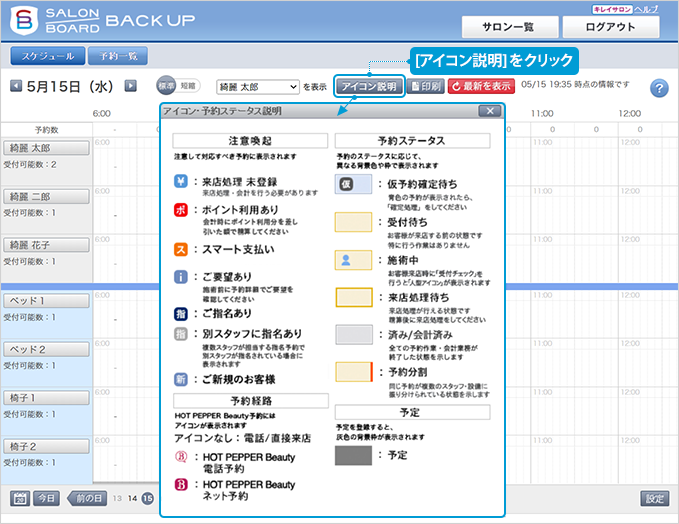Screen dimensions: 679x524
Task: Click the 予約数 row label
Action: 46,130
